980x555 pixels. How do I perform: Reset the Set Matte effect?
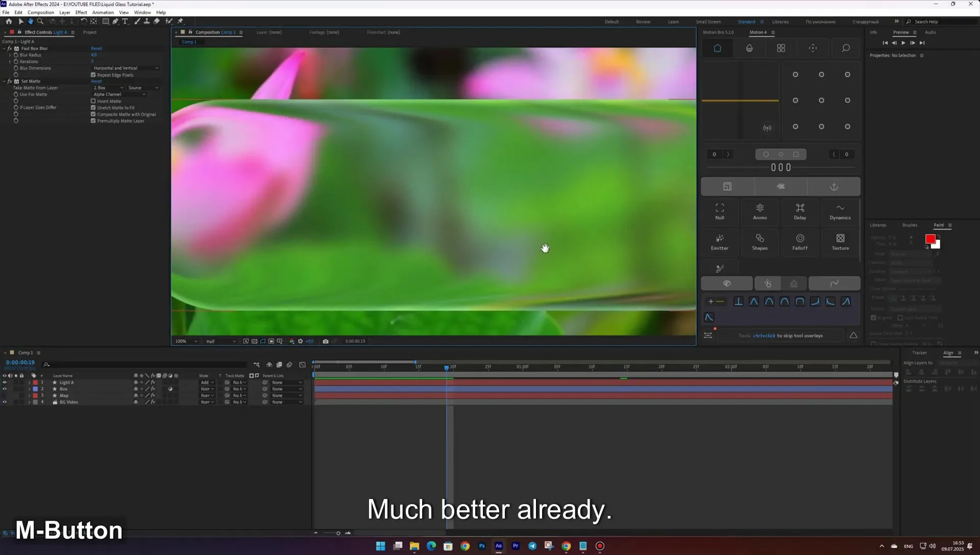tap(96, 81)
